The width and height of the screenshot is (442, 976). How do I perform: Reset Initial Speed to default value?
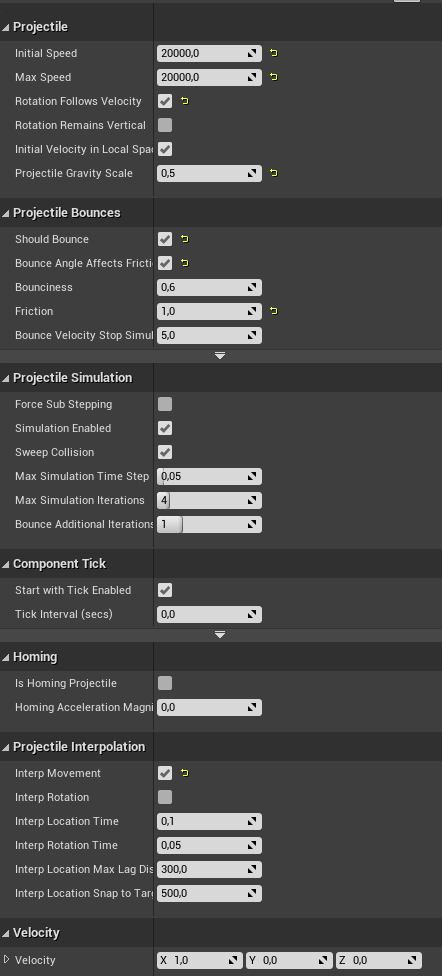273,54
